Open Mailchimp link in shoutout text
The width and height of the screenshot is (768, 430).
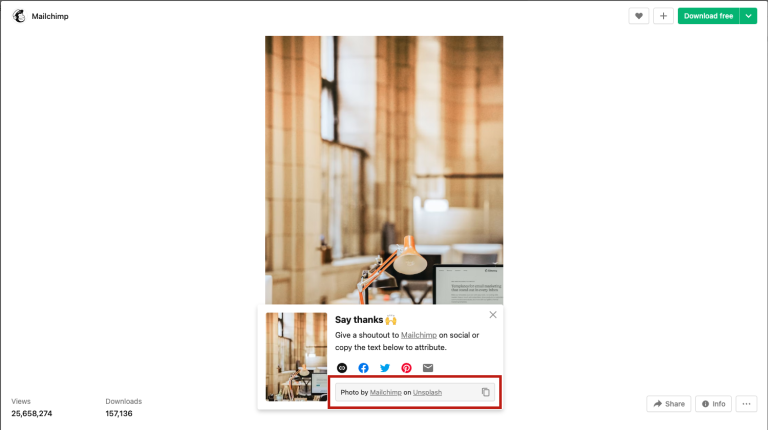coord(419,335)
